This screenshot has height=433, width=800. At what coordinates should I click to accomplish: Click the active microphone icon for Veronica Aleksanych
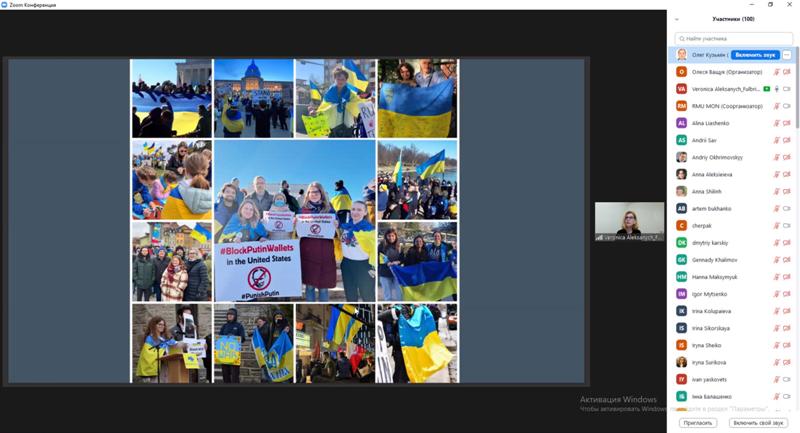(777, 89)
